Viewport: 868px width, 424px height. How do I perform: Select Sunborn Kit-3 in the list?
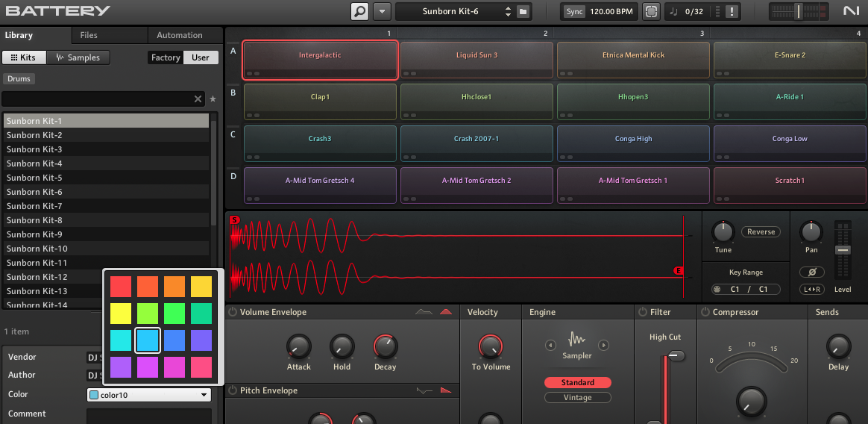[x=106, y=149]
